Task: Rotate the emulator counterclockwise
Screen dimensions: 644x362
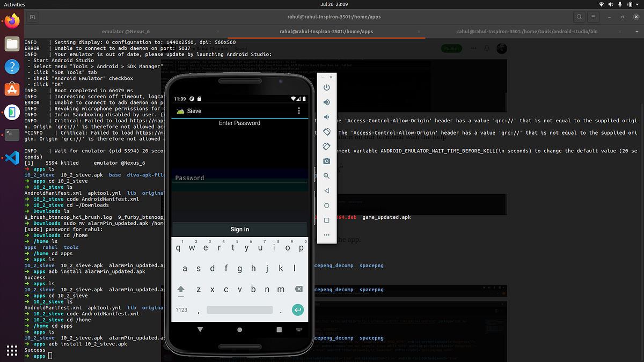Action: coord(326,131)
